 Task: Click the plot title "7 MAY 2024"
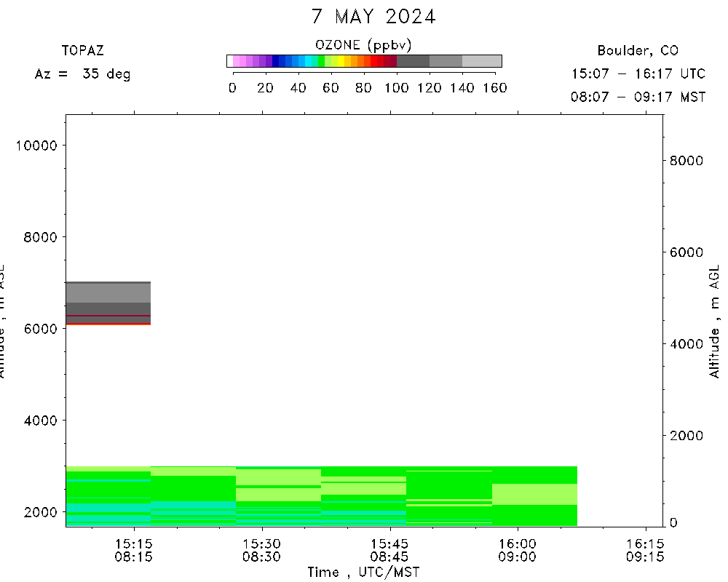(373, 17)
